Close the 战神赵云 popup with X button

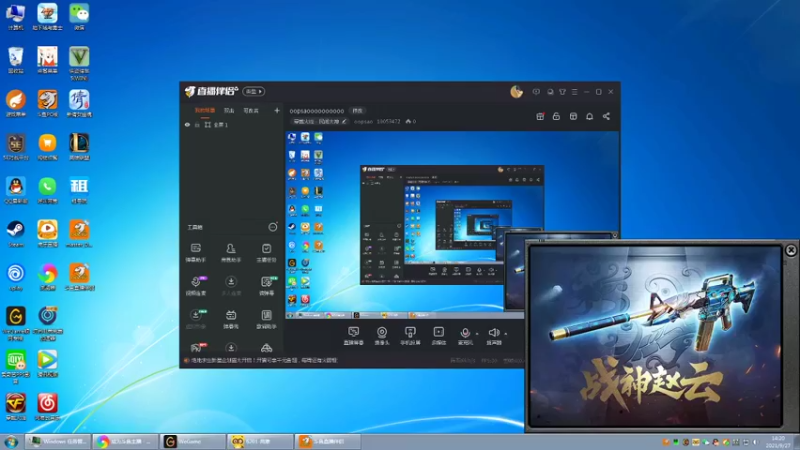pos(791,250)
